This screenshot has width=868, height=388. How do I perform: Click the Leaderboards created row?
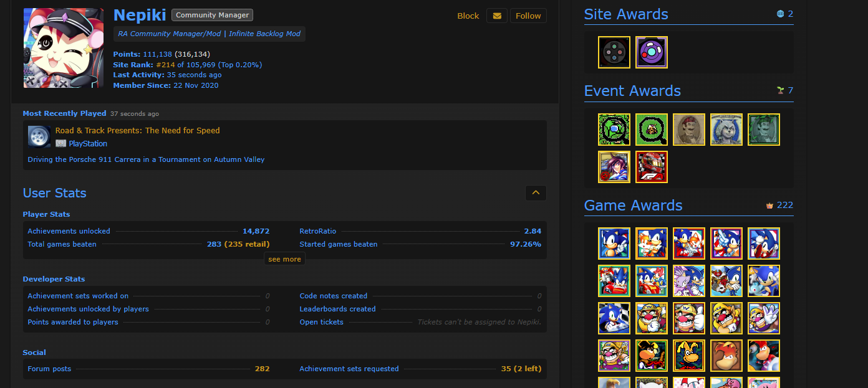pyautogui.click(x=420, y=309)
